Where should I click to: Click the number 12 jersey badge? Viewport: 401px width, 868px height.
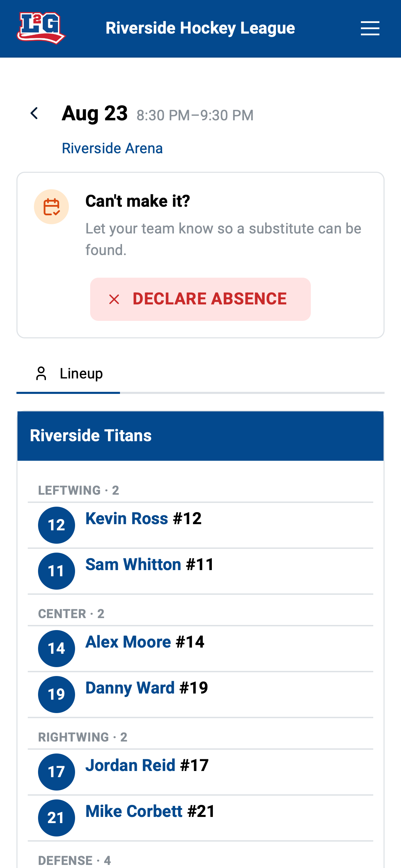(57, 525)
